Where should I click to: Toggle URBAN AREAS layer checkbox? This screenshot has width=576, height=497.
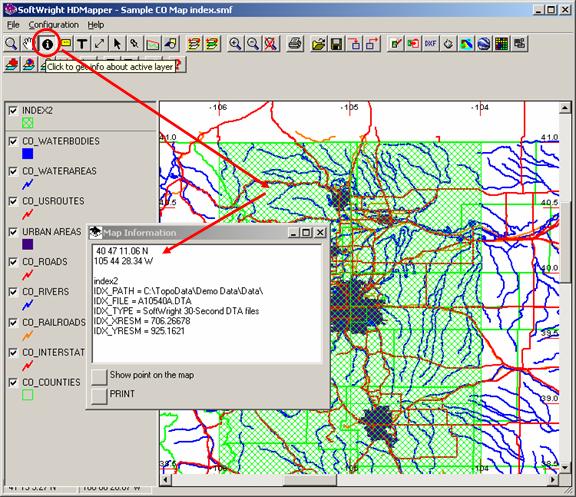[x=13, y=232]
